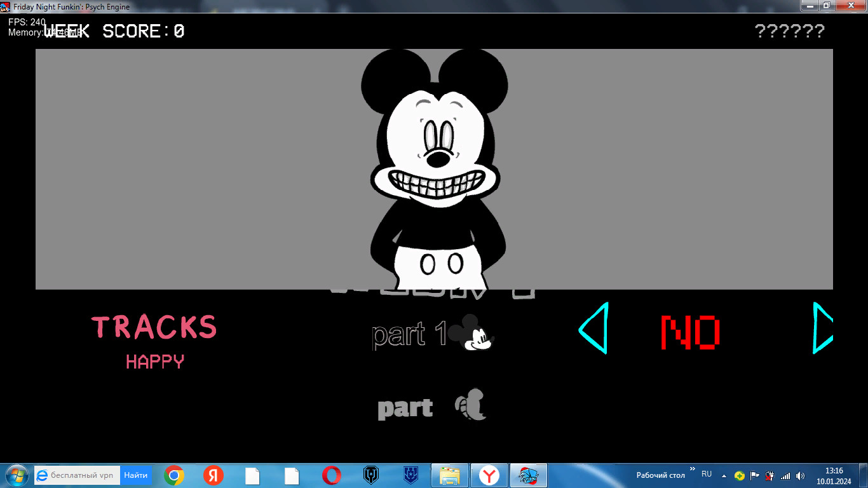Open the World of Tanks launcher icon
Viewport: 868px width, 488px height.
pyautogui.click(x=371, y=475)
